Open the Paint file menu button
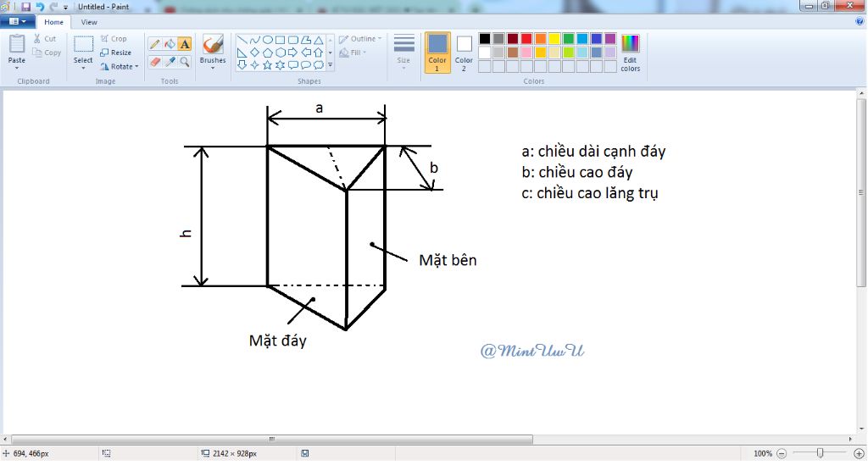 (18, 21)
